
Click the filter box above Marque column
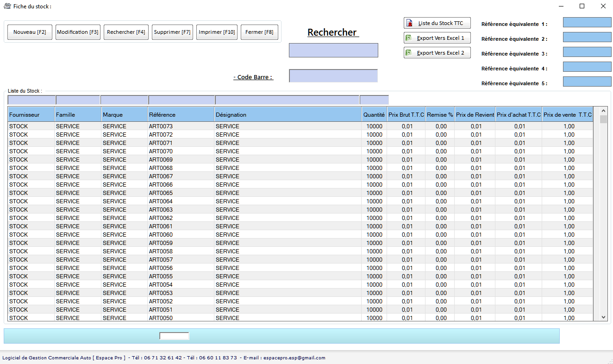(x=124, y=100)
